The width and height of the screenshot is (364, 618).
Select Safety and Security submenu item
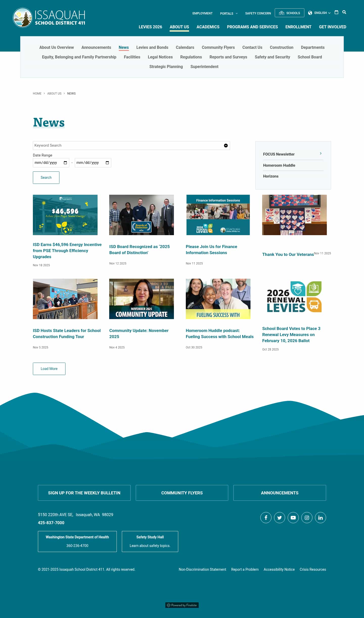click(x=272, y=57)
